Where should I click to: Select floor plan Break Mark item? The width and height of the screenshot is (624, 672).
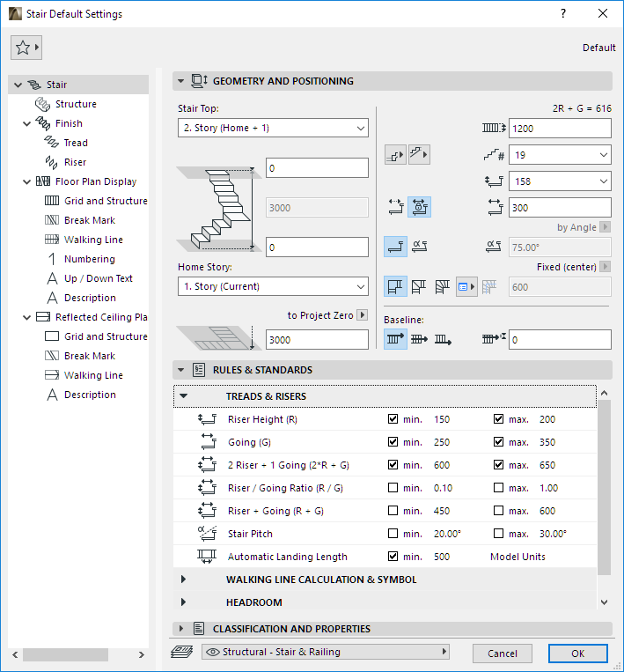[90, 220]
